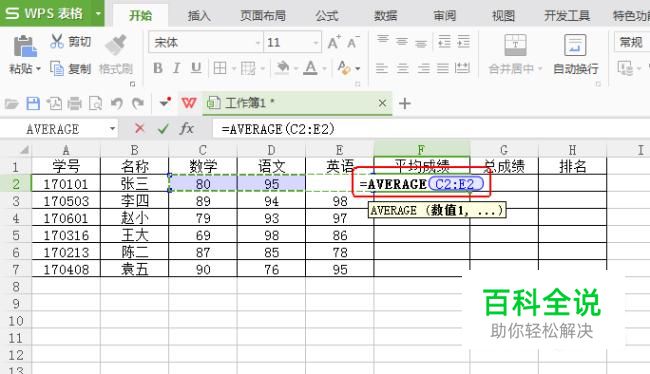The image size is (650, 374).
Task: Click the Print Preview icon
Action: [95, 103]
